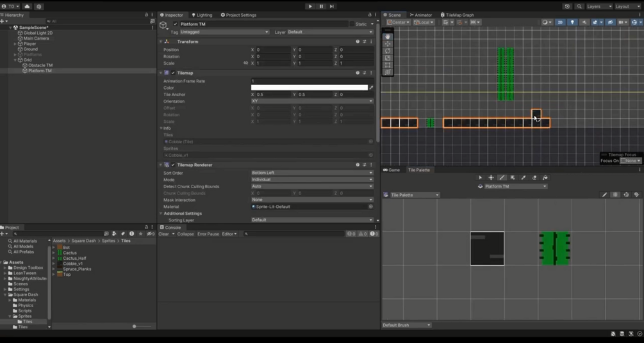
Task: Select the eraser tool in Tile Palette
Action: (x=534, y=178)
